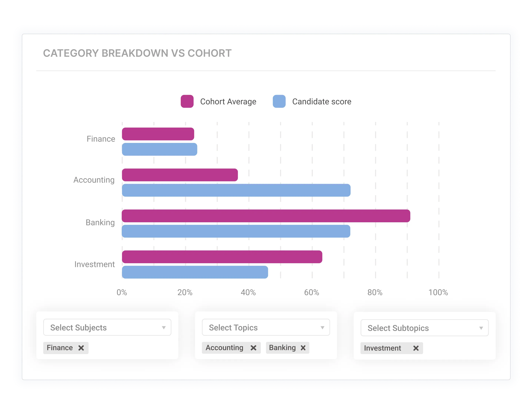This screenshot has height=406, width=532.
Task: Click the Select Subjects dropdown arrow
Action: coord(164,328)
